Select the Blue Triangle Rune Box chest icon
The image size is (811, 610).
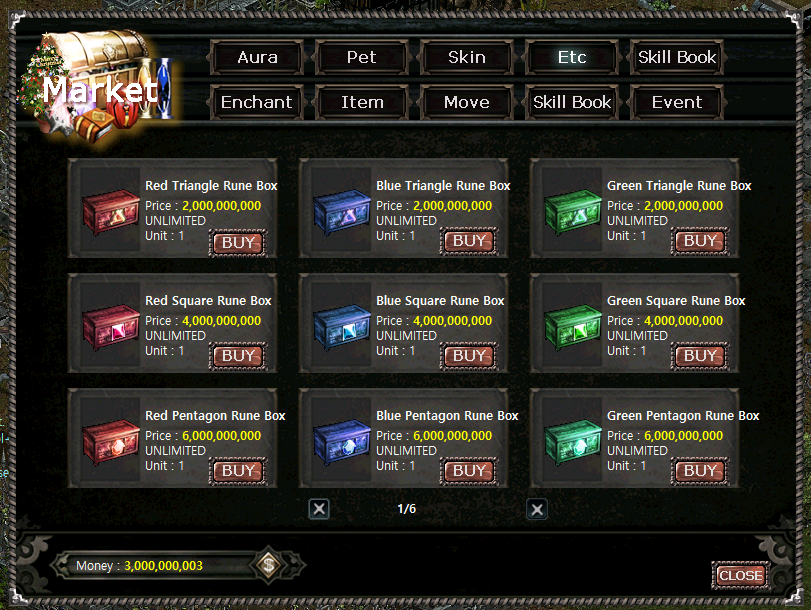click(x=342, y=212)
